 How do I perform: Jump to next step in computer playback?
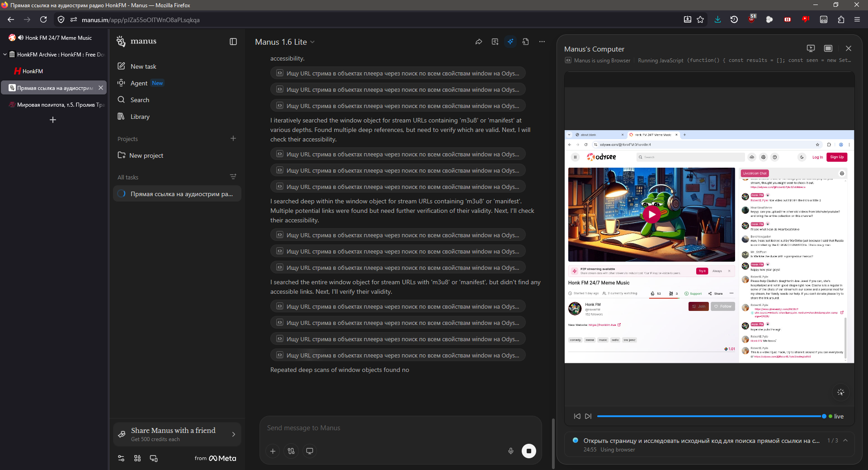point(588,416)
